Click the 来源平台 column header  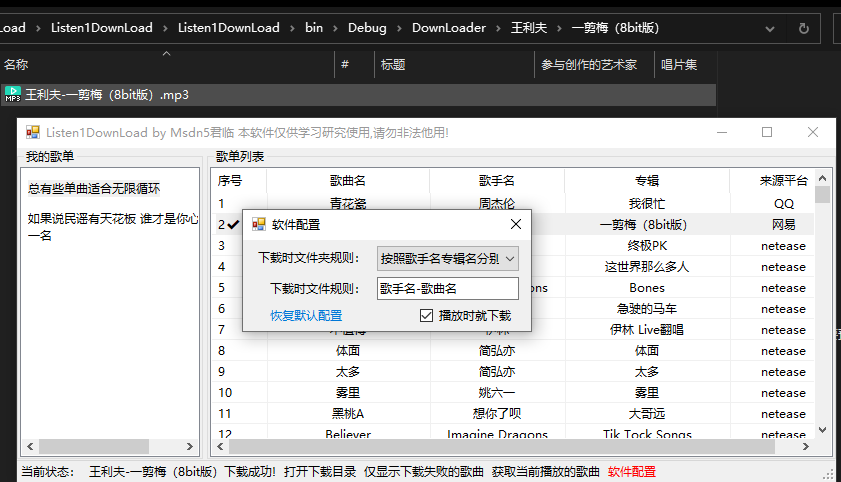(x=783, y=181)
